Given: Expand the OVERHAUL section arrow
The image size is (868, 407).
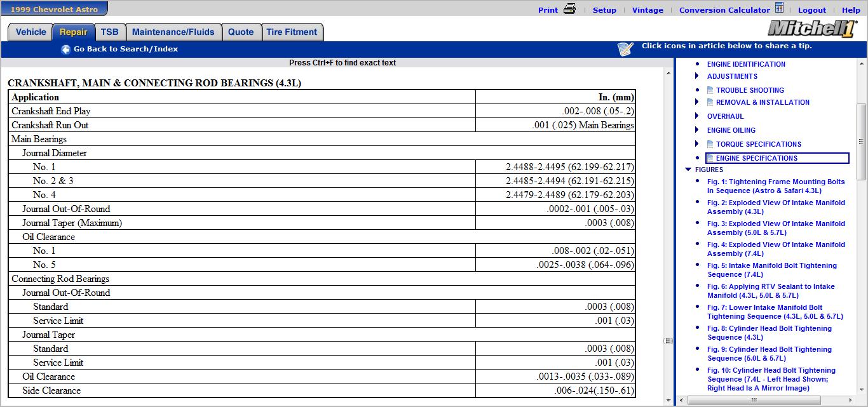Looking at the screenshot, I should (697, 116).
